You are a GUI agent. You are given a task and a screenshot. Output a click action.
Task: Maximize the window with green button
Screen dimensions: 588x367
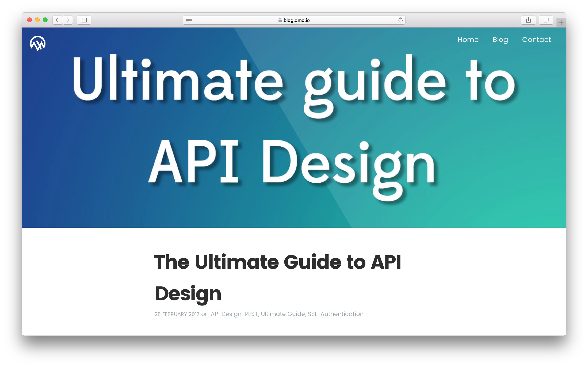click(45, 20)
